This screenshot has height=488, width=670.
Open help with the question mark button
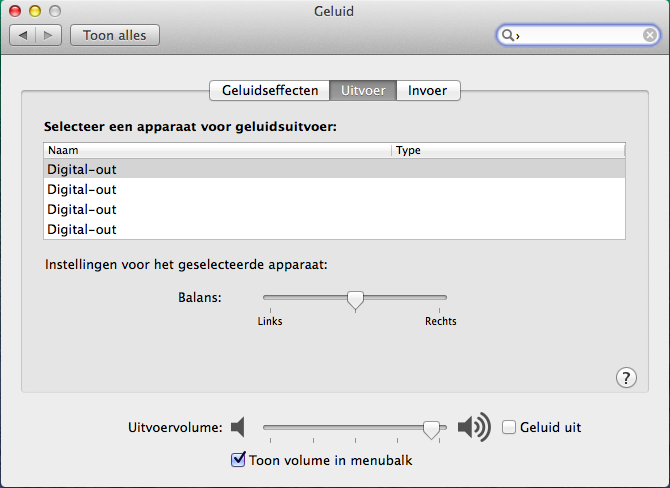626,377
